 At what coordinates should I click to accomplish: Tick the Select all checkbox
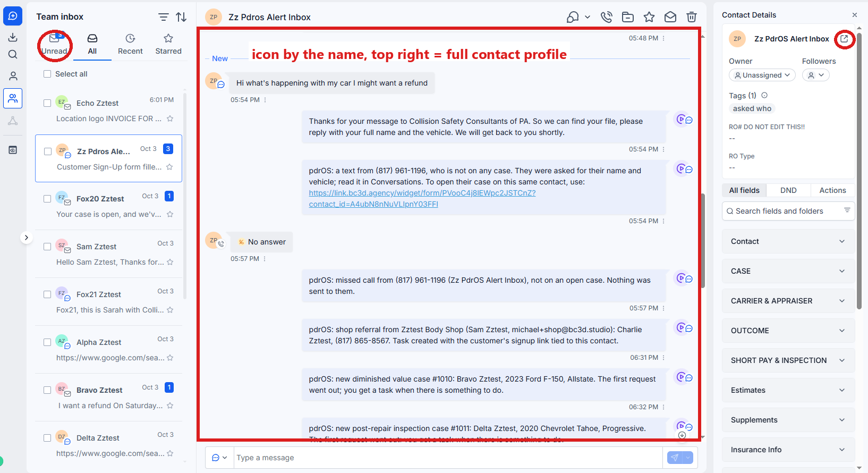click(x=47, y=74)
